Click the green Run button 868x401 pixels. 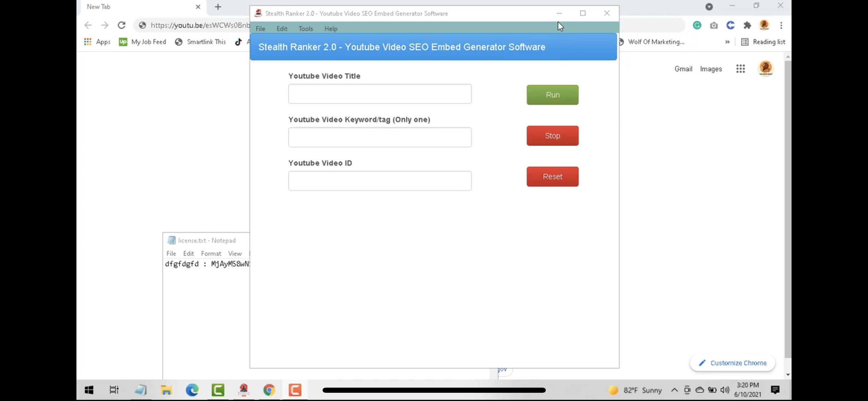click(552, 95)
